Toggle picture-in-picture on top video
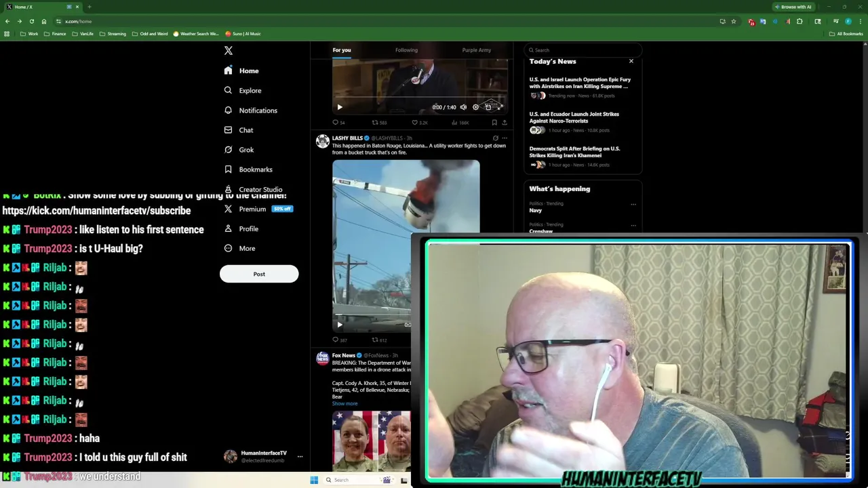 (488, 107)
